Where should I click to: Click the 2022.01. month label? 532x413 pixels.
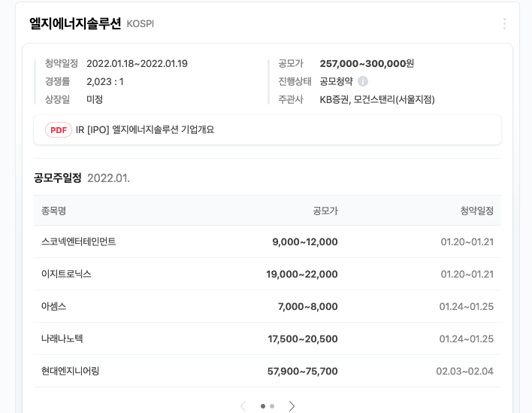(108, 178)
